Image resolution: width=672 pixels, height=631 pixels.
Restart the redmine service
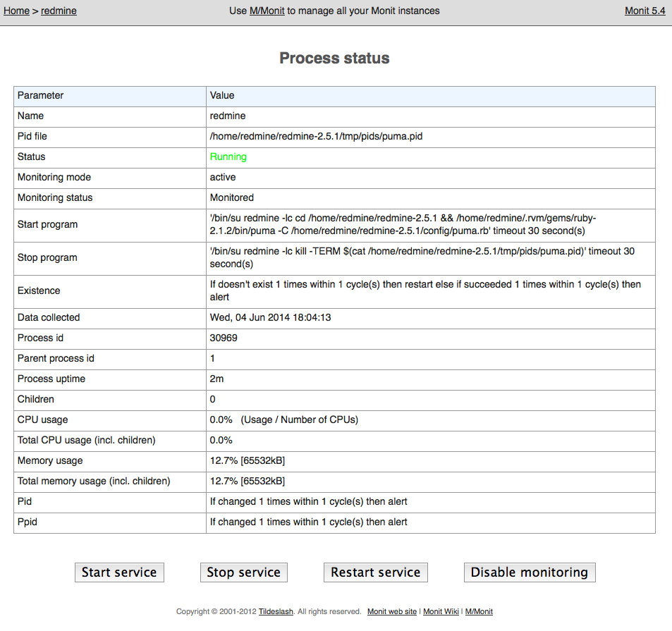375,572
